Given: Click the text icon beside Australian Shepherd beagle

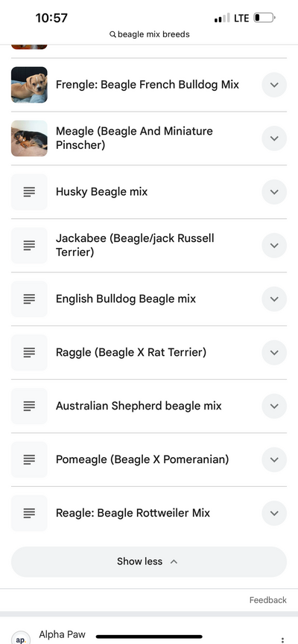Looking at the screenshot, I should pyautogui.click(x=29, y=407).
